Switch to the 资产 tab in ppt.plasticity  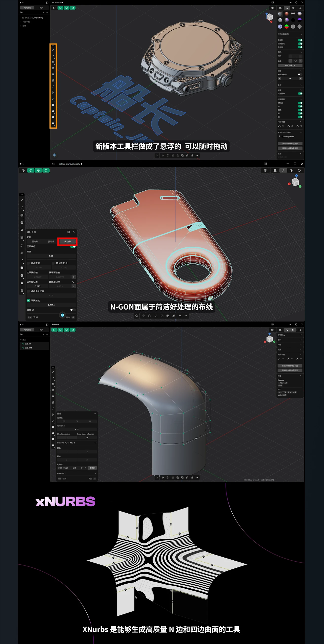[x=42, y=8]
